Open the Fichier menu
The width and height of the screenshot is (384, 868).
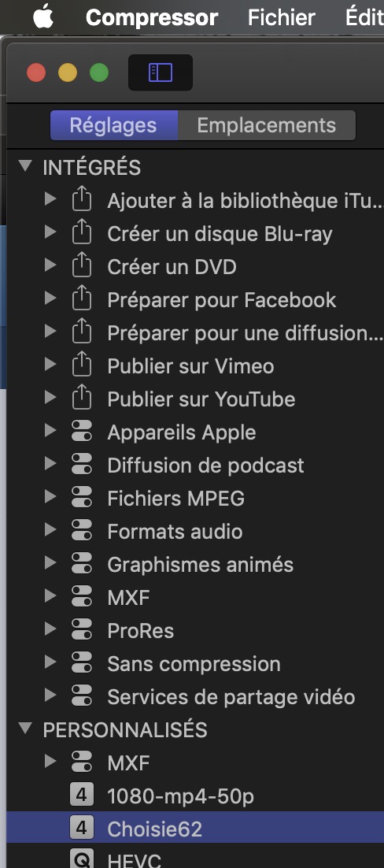pyautogui.click(x=282, y=17)
